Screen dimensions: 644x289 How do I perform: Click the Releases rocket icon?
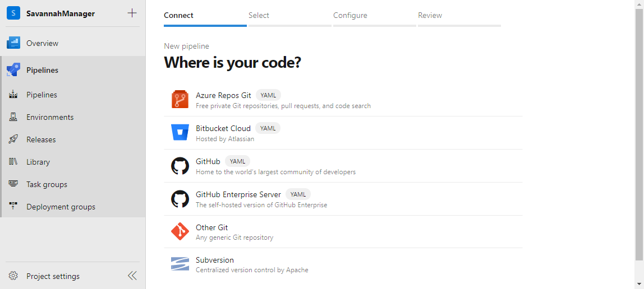tap(13, 139)
